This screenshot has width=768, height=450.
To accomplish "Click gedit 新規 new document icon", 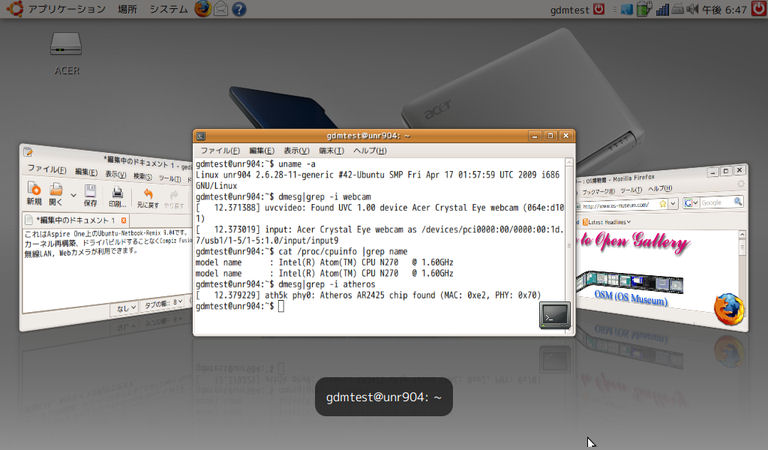I will click(x=34, y=193).
